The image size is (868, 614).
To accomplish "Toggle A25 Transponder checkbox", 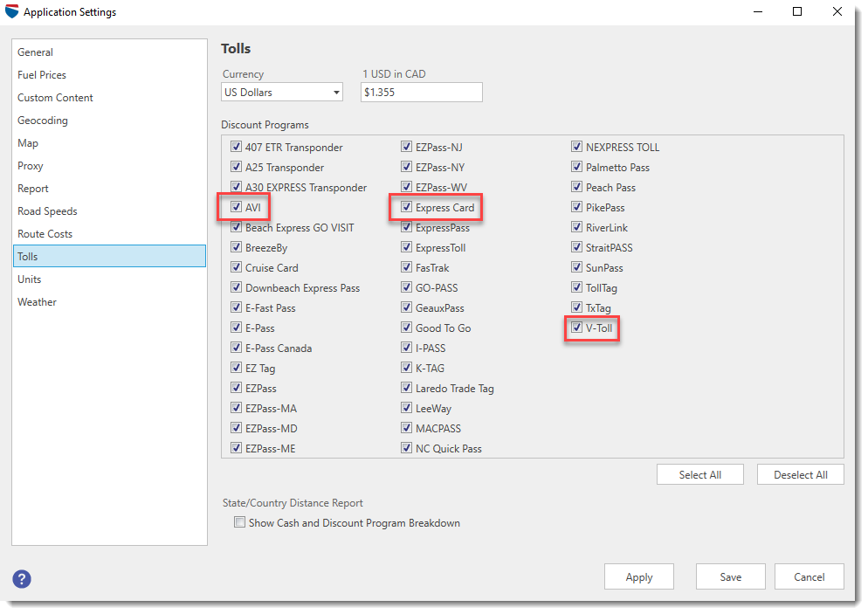I will [237, 167].
